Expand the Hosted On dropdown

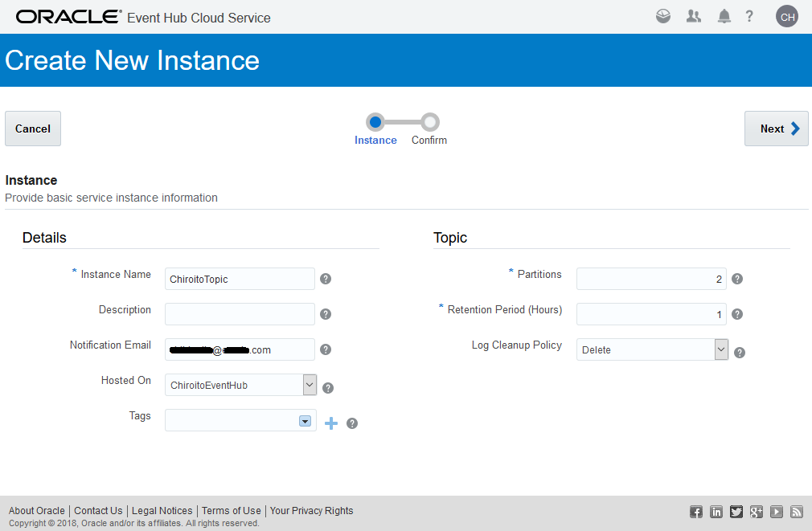coord(310,385)
